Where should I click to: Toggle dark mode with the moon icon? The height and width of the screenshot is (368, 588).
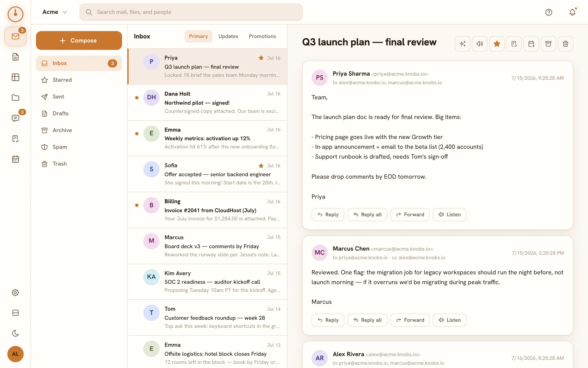(15, 333)
